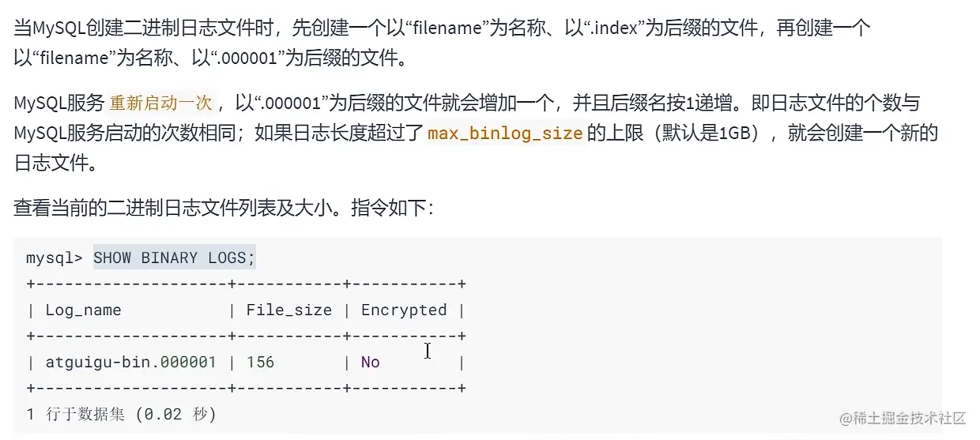Click the top border line of the table
Image resolution: width=980 pixels, height=440 pixels.
246,284
